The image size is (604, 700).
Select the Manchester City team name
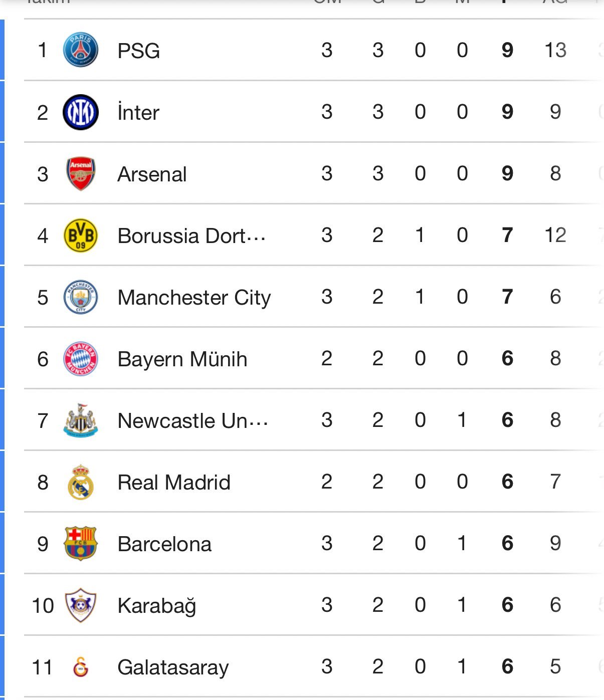point(194,298)
